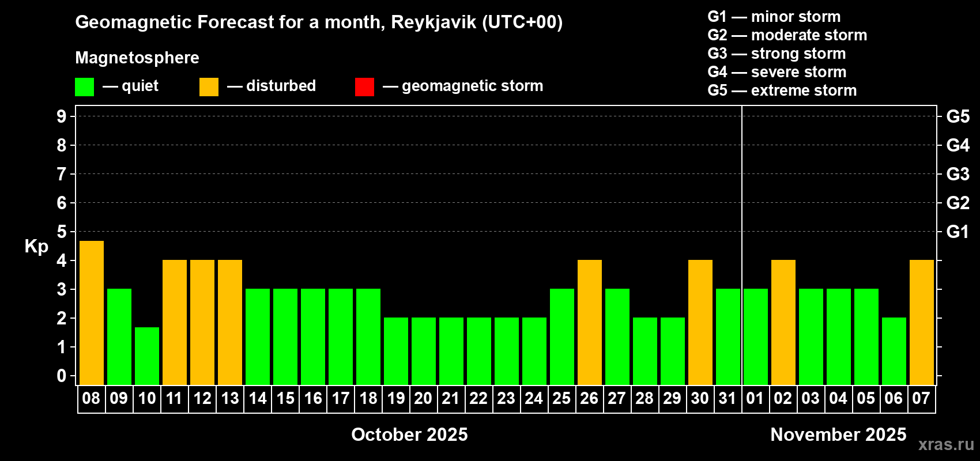Select the orange bar for November 02
Image resolution: width=980 pixels, height=461 pixels.
click(783, 323)
